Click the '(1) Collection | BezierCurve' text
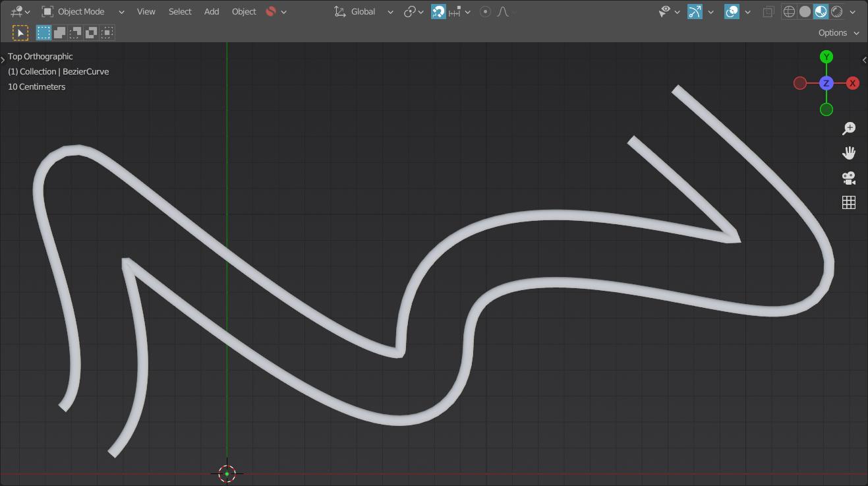 58,71
